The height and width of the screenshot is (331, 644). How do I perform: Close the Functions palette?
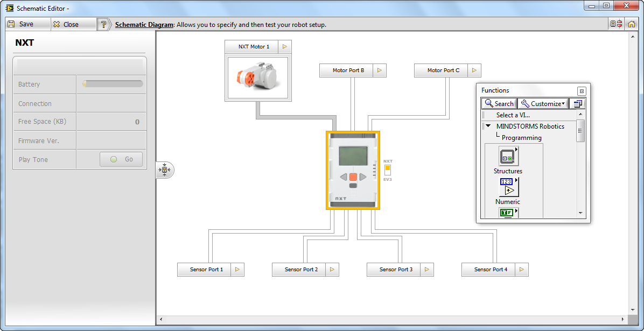pos(581,91)
